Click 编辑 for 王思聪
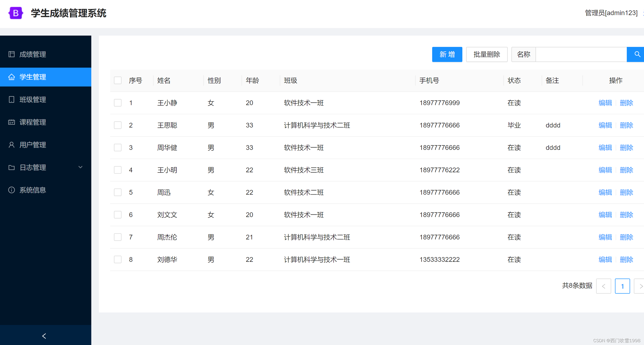This screenshot has width=644, height=345. pyautogui.click(x=605, y=125)
